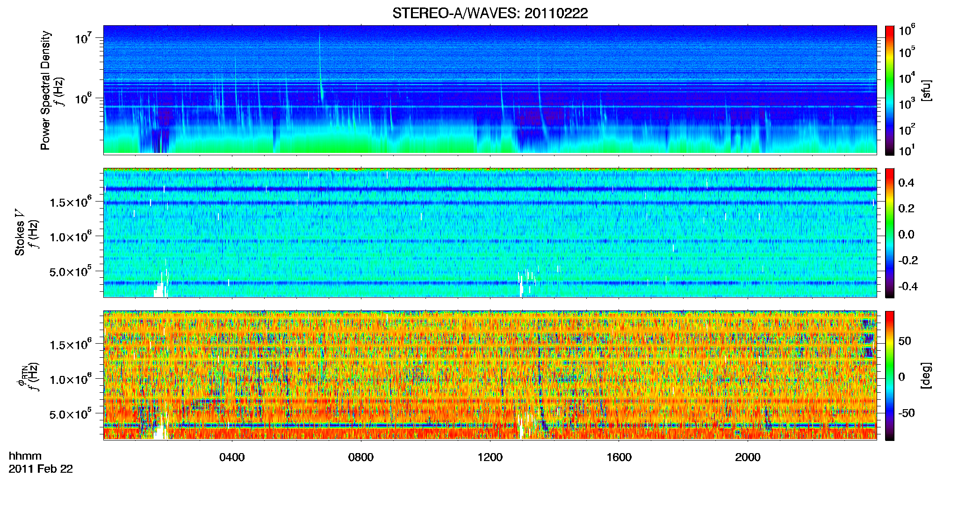Click the Stokes V colorbar
Image resolution: width=980 pixels, height=505 pixels.
pos(890,233)
